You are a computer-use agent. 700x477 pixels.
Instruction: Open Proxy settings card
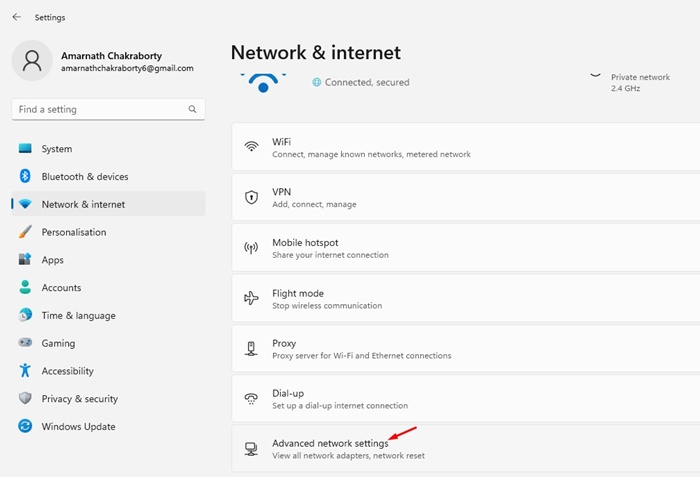(x=466, y=349)
